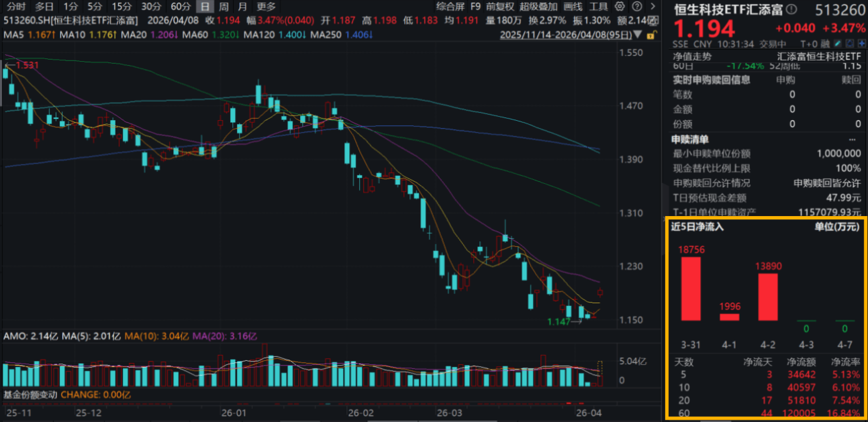This screenshot has height=422, width=868.
Task: Open the 综合屏 view
Action: (450, 6)
